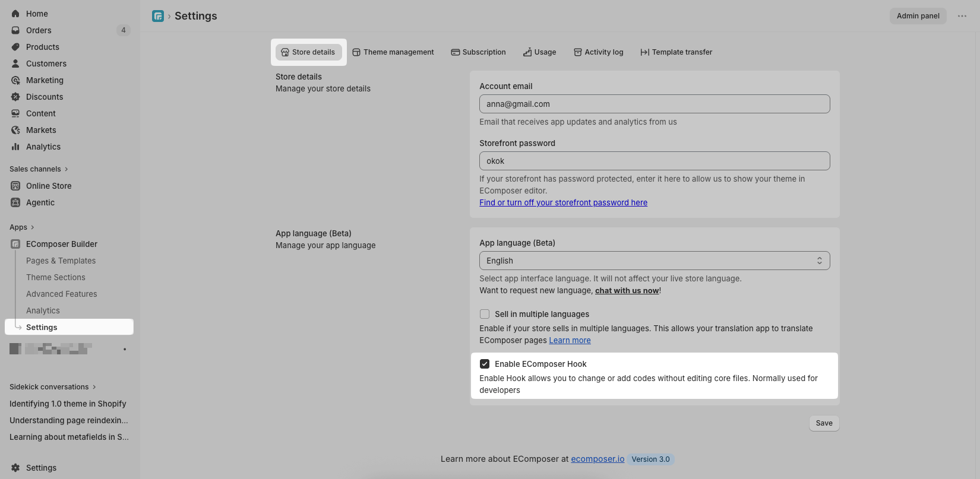Open Identifying 1.0 theme in Shopify conversation
Viewport: 980px width, 479px height.
pos(69,404)
